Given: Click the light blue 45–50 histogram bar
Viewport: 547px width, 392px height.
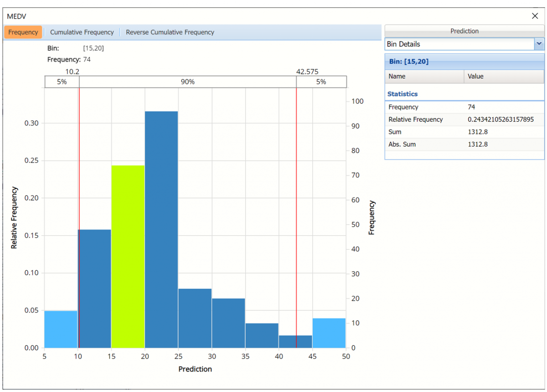Looking at the screenshot, I should [x=329, y=333].
